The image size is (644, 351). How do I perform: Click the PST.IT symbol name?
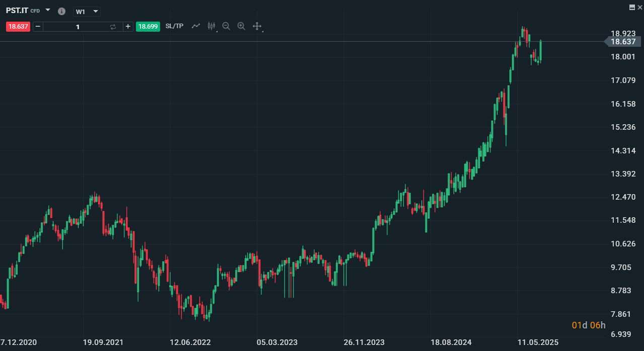pyautogui.click(x=17, y=10)
